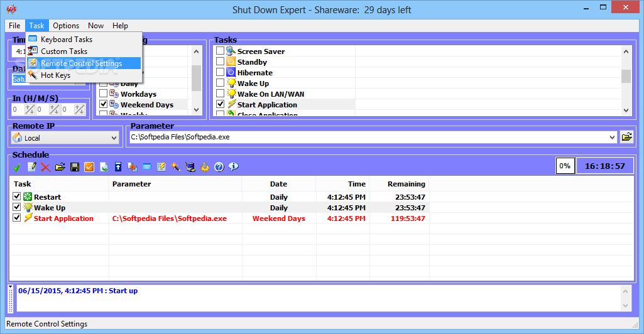The width and height of the screenshot is (644, 334).
Task: Uncheck the Wake Up row in Schedule
Action: 17,207
